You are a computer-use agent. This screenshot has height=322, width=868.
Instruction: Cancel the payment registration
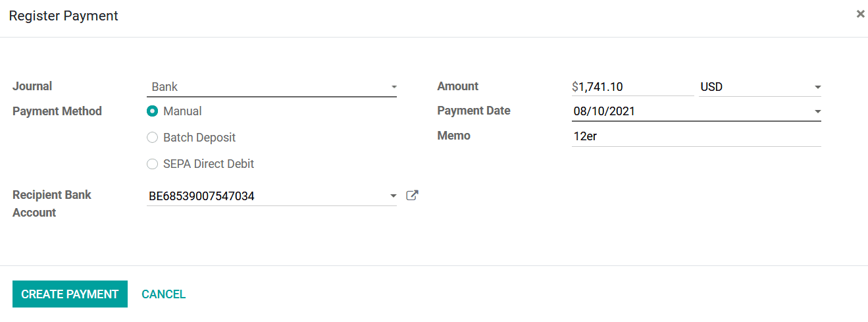pos(164,294)
